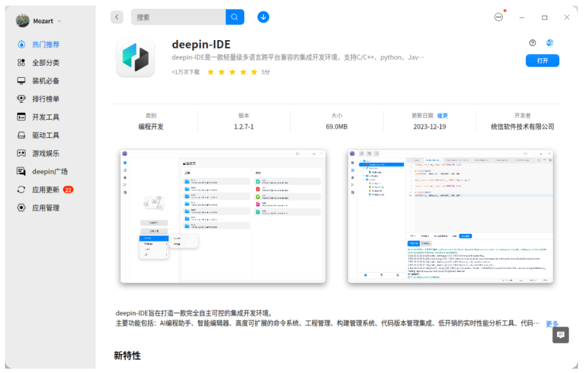Click the five-star rating row

point(232,72)
